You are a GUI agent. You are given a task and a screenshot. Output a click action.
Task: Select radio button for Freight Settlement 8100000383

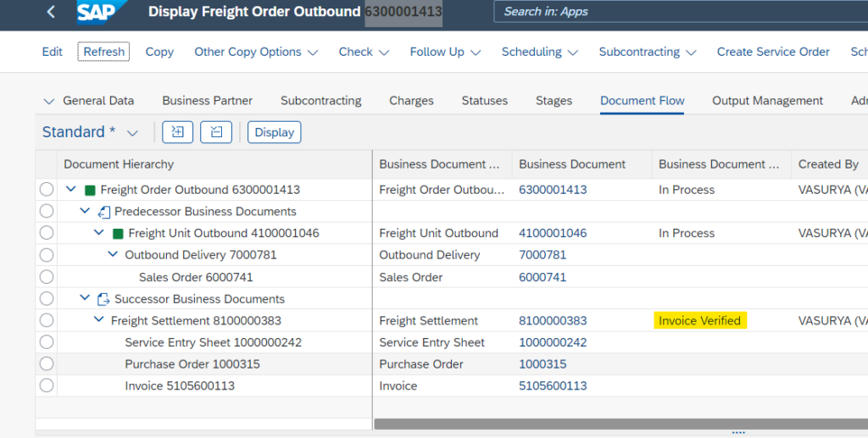click(x=47, y=321)
